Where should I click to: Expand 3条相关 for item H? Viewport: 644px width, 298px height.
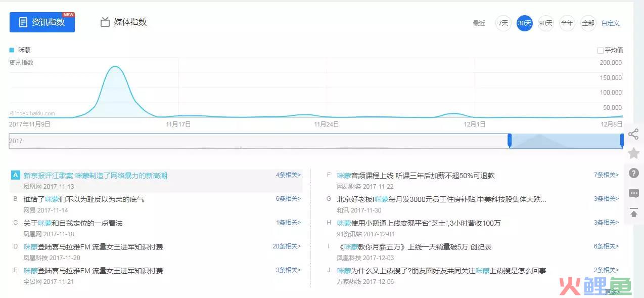[606, 223]
